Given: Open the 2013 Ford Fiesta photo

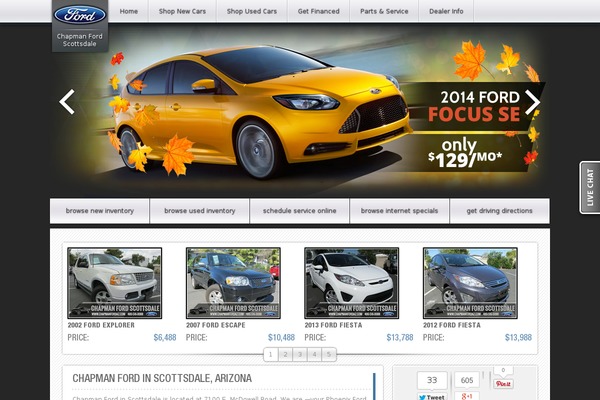Looking at the screenshot, I should (351, 283).
